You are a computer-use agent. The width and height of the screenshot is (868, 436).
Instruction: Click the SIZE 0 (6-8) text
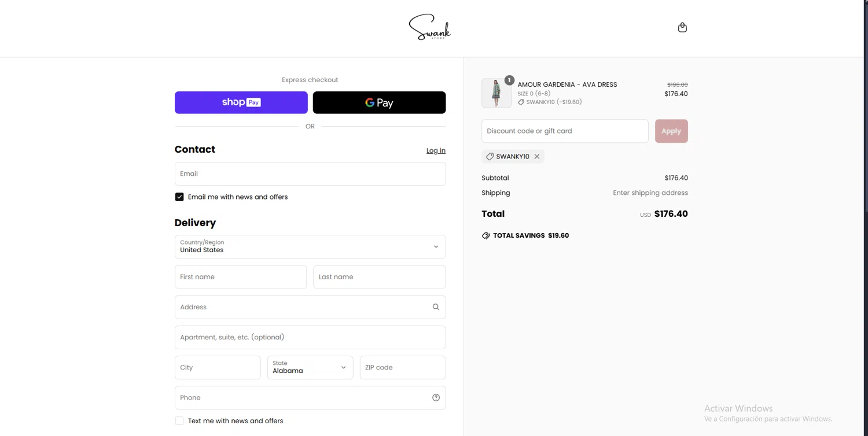pos(534,94)
